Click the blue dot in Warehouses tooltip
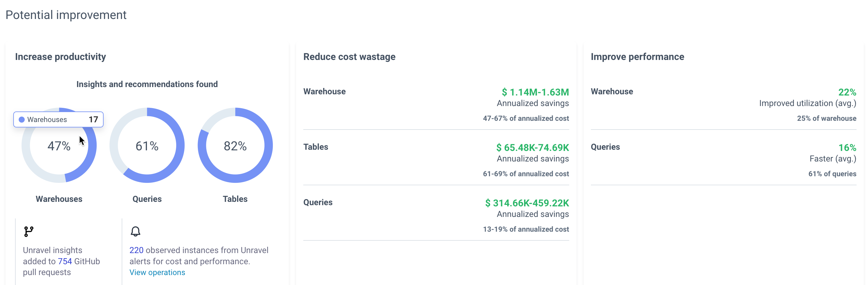The image size is (868, 285). (x=22, y=120)
